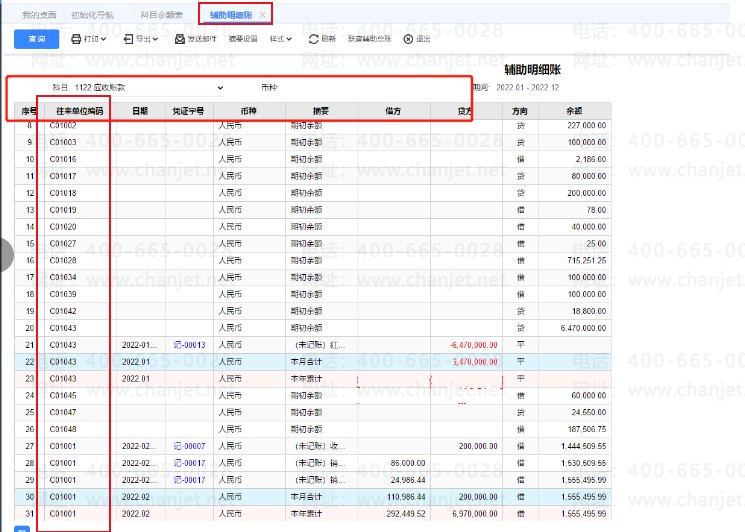
Task: Open the 样式 dropdown menu
Action: pos(281,39)
